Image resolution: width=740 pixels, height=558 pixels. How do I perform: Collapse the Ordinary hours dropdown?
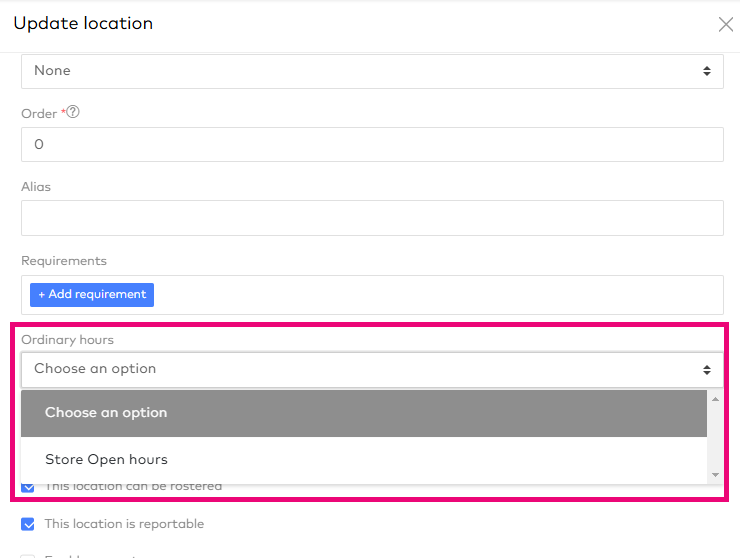pos(372,369)
